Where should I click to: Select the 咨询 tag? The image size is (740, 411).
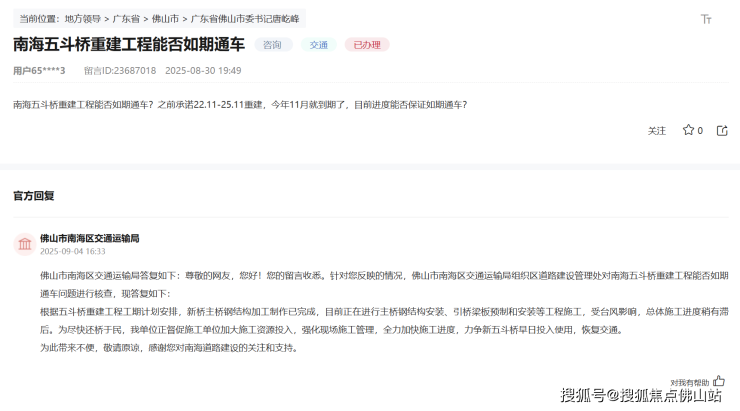click(x=273, y=45)
